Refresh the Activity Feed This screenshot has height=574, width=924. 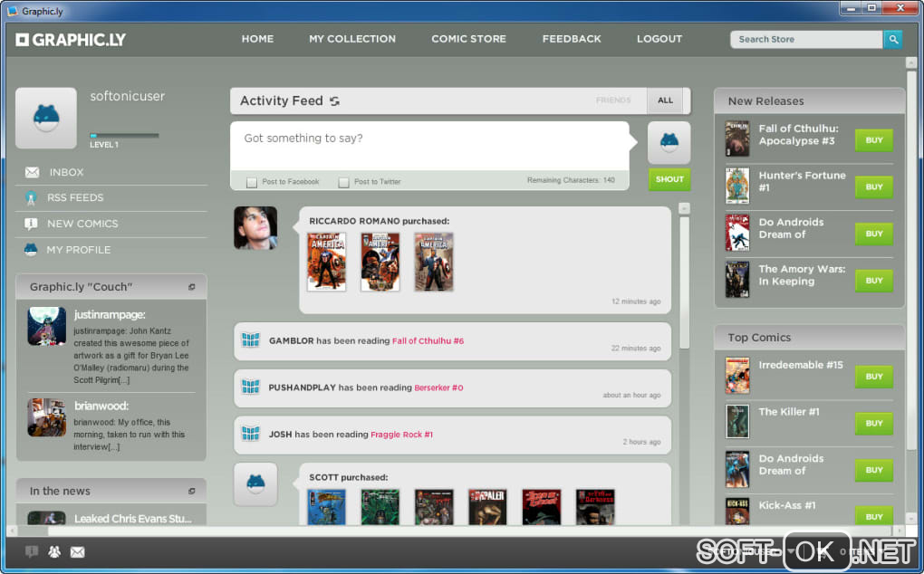[334, 101]
